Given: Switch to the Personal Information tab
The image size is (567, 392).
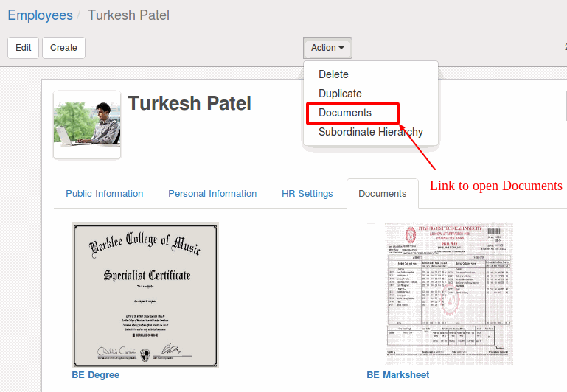Looking at the screenshot, I should (x=212, y=194).
